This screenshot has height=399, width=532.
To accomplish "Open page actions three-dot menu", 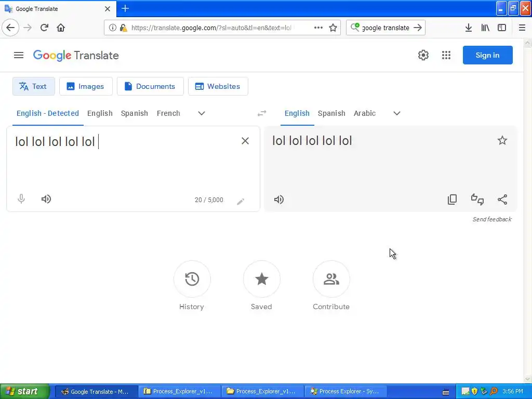I will (x=318, y=28).
